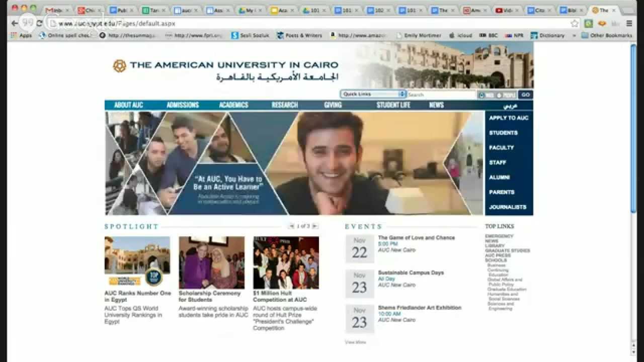Open the Giving menu
The width and height of the screenshot is (644, 362).
click(333, 105)
